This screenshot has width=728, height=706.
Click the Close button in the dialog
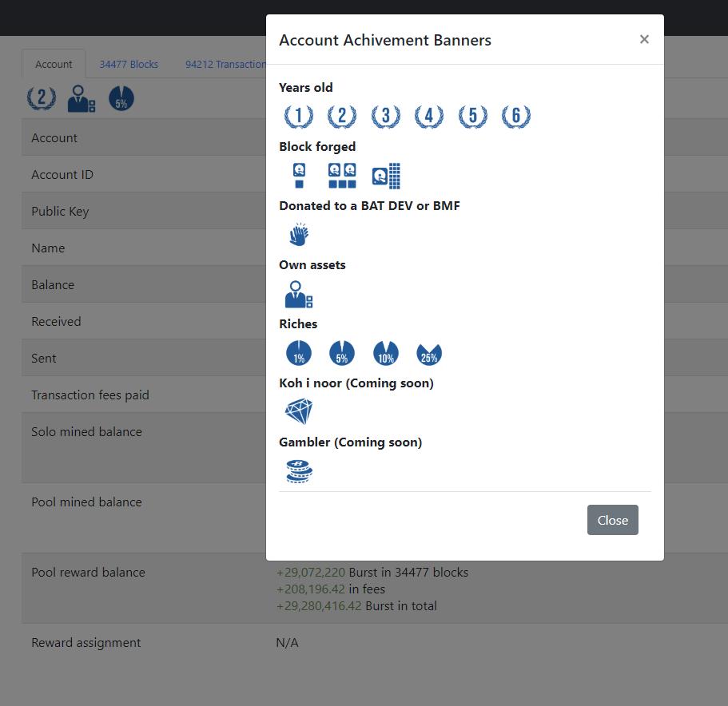point(612,520)
